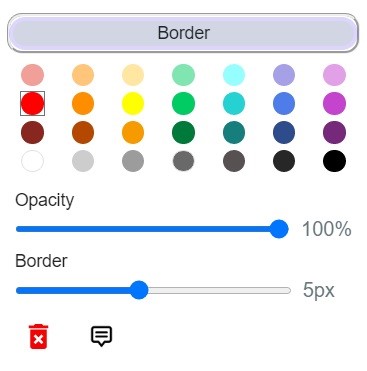Image resolution: width=367 pixels, height=371 pixels.
Task: Click the Border width slider handle
Action: tap(139, 290)
